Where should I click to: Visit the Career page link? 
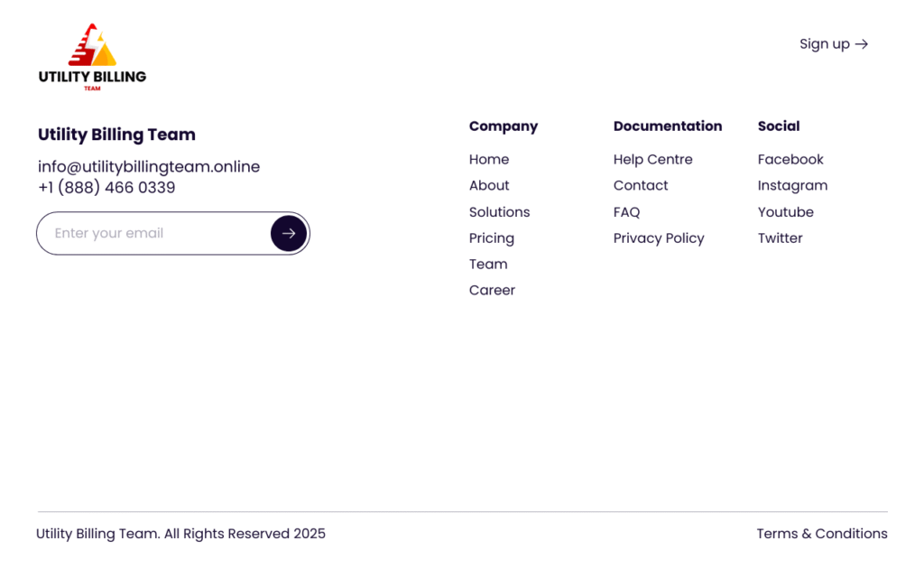(x=492, y=291)
